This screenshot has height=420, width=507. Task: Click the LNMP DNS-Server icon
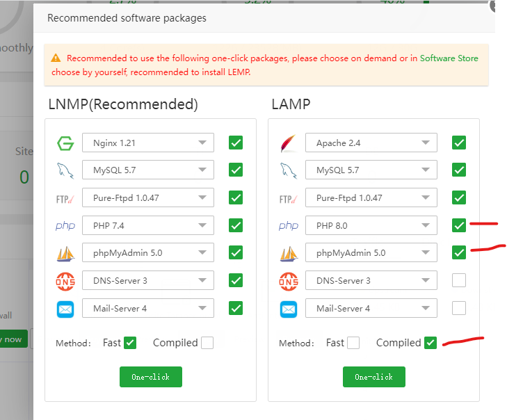[65, 281]
